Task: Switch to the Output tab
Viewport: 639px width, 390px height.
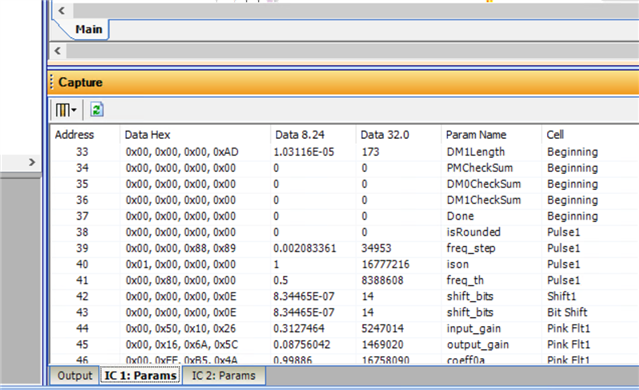Action: coord(75,375)
